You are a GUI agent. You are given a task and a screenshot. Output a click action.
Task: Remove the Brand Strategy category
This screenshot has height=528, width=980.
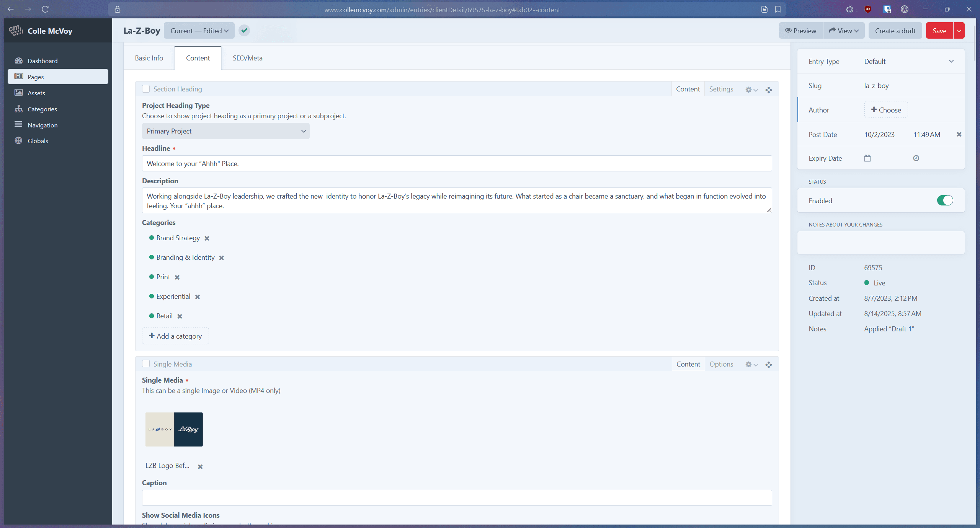click(x=207, y=238)
